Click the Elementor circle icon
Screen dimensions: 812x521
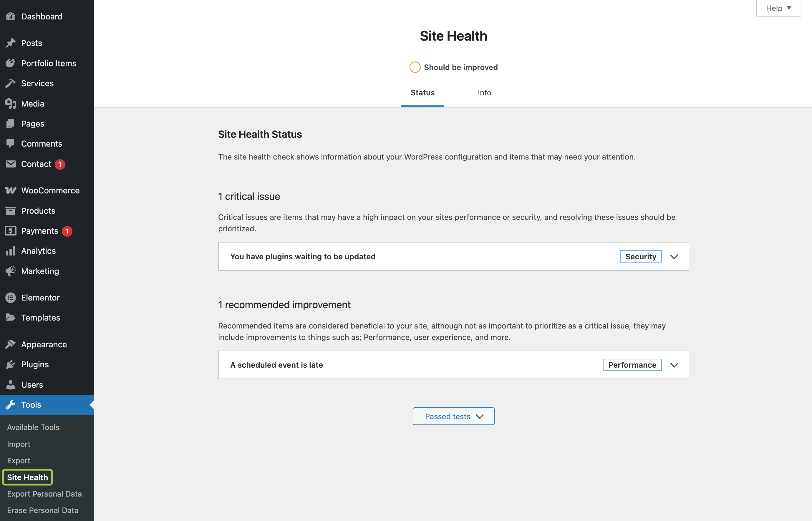point(11,297)
